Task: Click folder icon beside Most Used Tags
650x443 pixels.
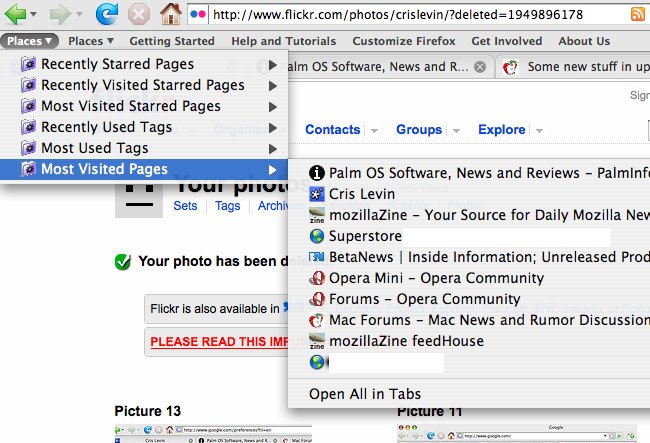Action: point(28,148)
